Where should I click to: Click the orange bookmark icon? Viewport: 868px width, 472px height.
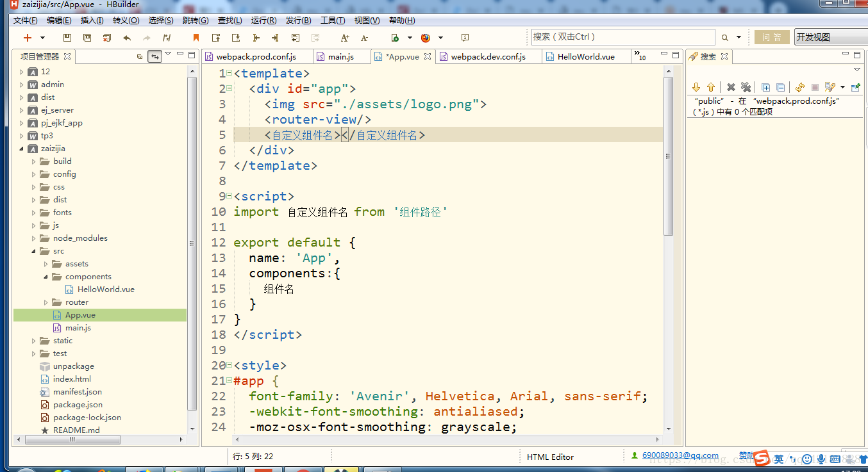(x=196, y=38)
